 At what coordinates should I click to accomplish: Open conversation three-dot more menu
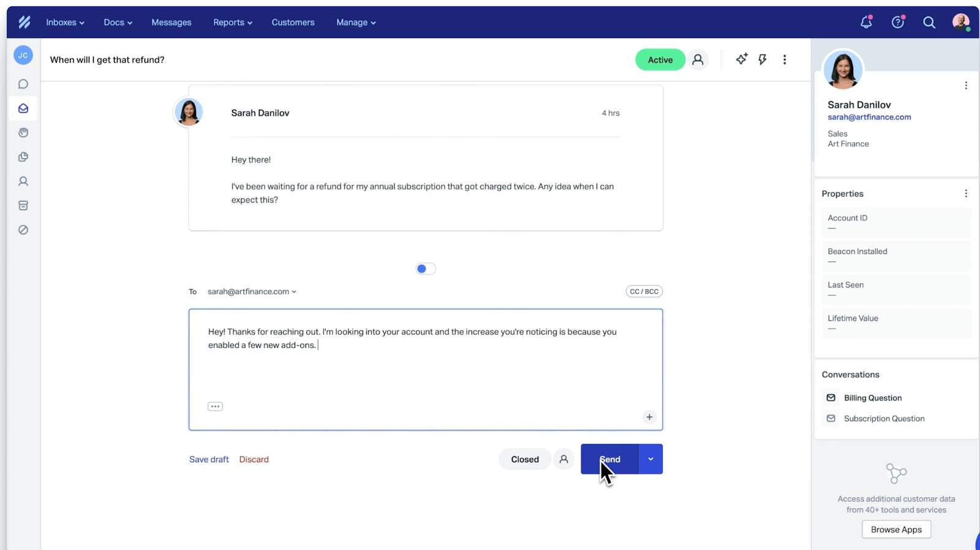tap(785, 59)
